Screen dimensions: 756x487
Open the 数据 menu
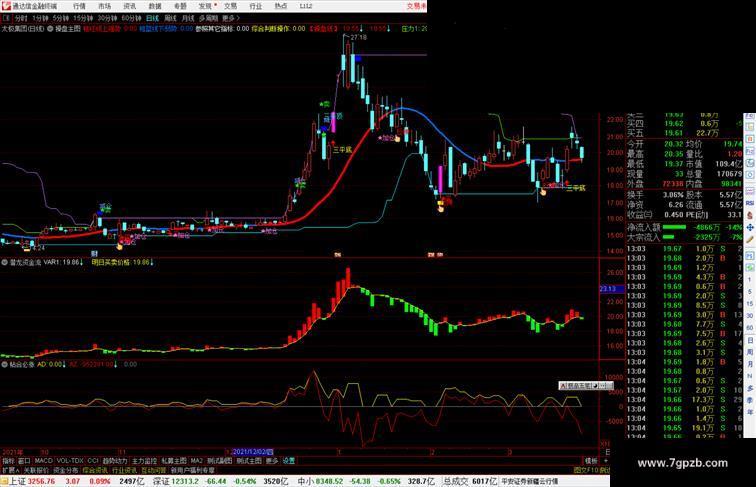click(155, 6)
